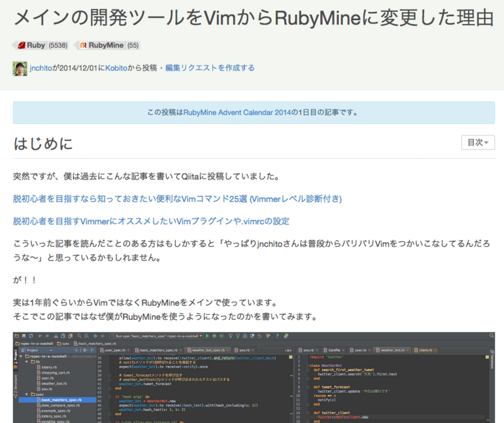Switch to the user_spec.rb tab
Viewport: 504px width, 423px height.
(x=115, y=350)
